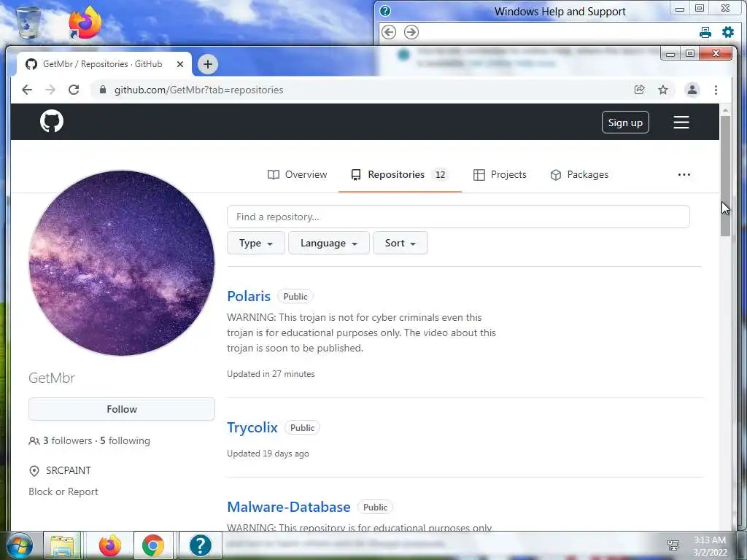The width and height of the screenshot is (747, 560).
Task: Click the Sign up button
Action: point(625,122)
